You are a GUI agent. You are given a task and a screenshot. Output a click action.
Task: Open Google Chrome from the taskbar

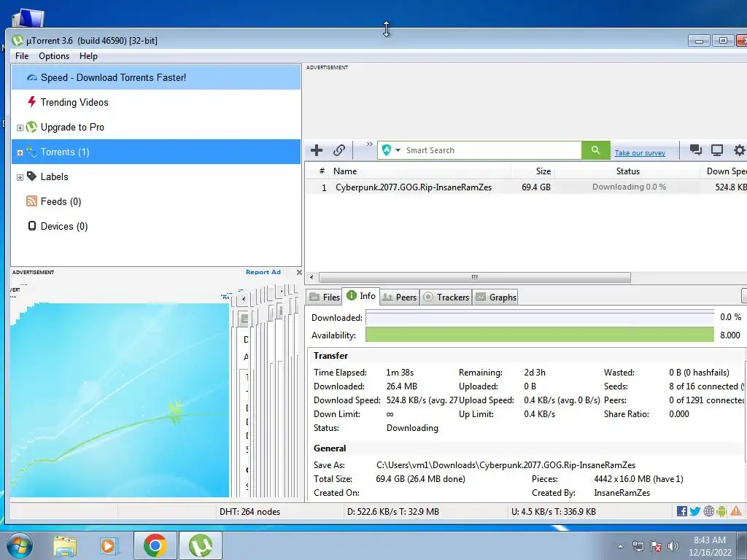click(155, 545)
